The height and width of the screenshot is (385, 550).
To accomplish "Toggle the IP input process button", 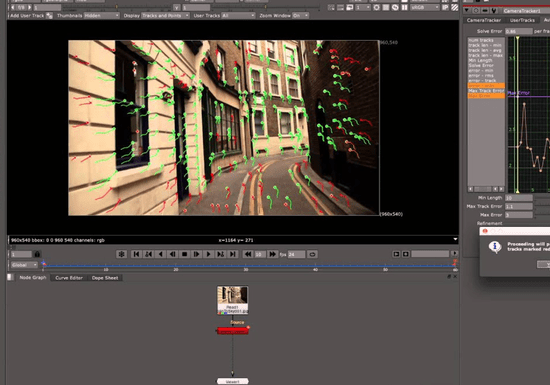I will (445, 7).
